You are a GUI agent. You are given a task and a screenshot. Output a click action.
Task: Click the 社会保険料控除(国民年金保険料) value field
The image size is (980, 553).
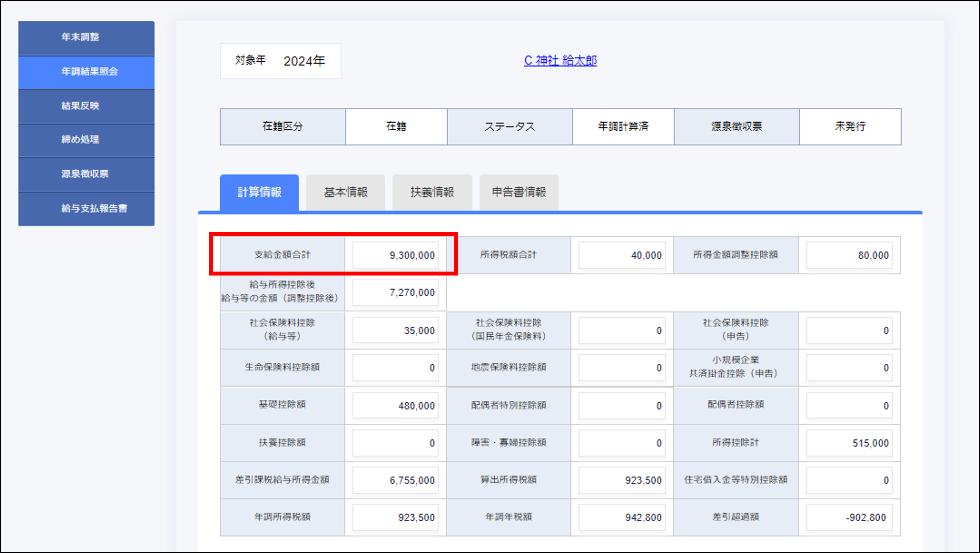pos(622,331)
